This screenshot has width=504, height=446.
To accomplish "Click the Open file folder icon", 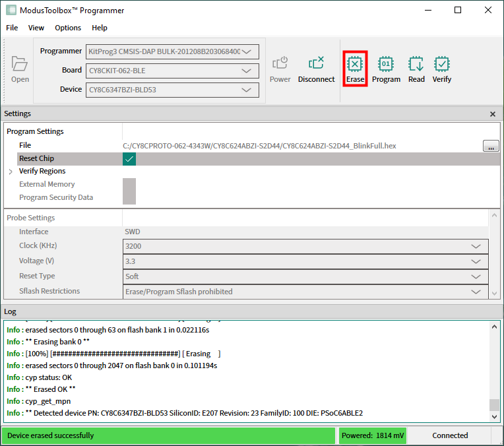I will 20,64.
